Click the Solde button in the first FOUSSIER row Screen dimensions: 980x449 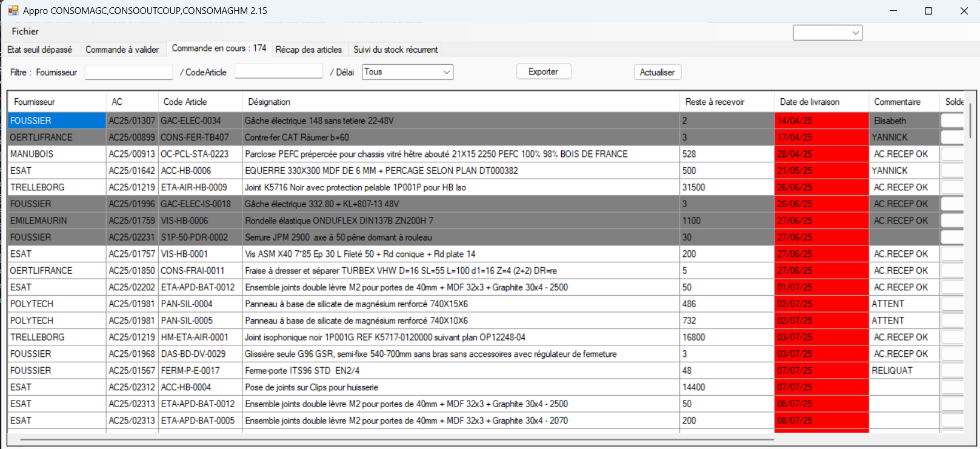click(x=952, y=121)
